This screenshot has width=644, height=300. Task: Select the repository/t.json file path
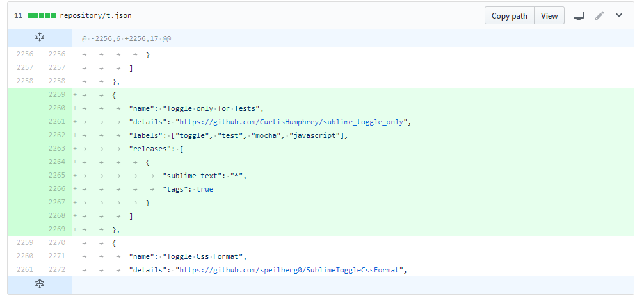click(95, 15)
